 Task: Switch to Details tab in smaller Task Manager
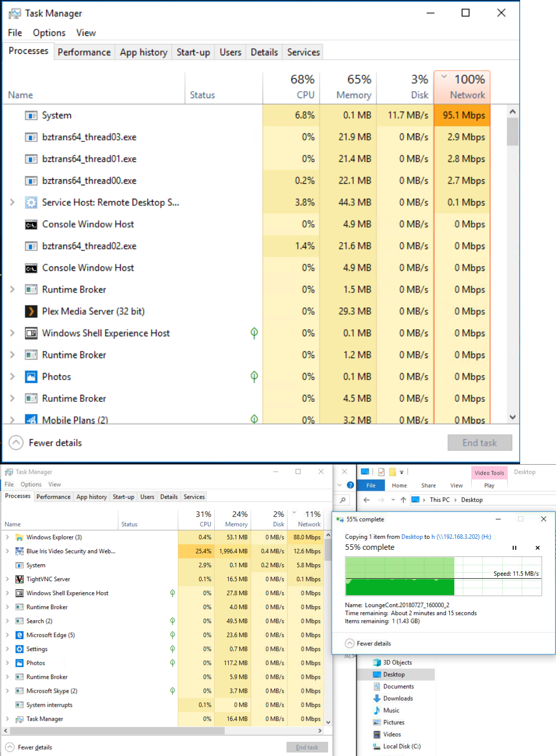coord(169,497)
